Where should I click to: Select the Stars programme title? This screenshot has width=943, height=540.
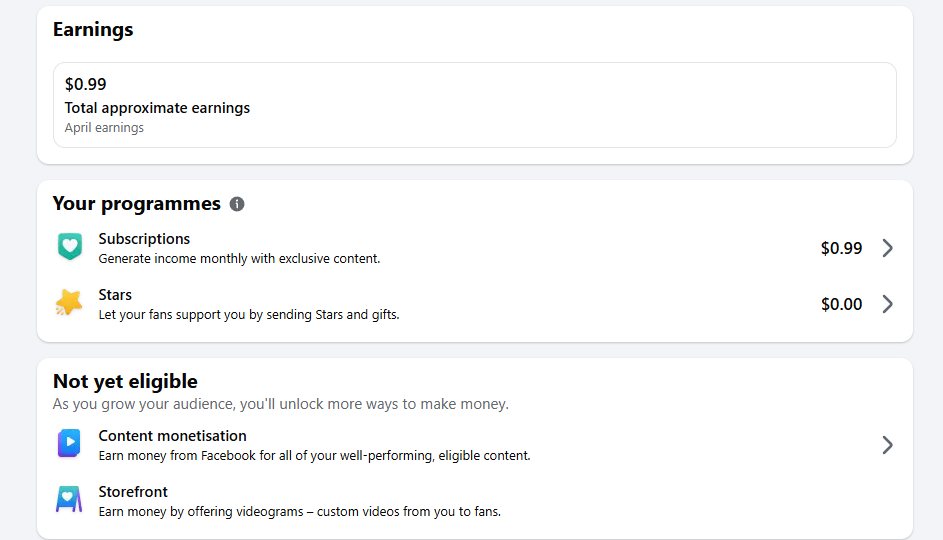115,295
